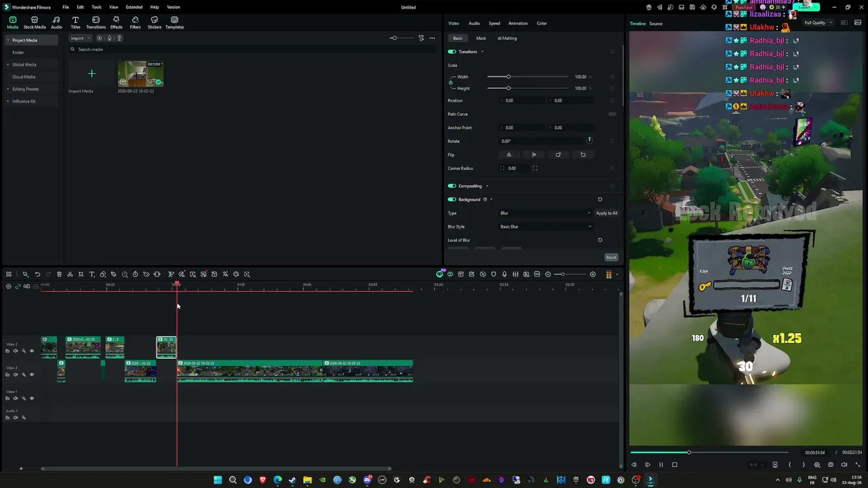Image resolution: width=868 pixels, height=488 pixels.
Task: Open the Import dropdown
Action: 80,38
